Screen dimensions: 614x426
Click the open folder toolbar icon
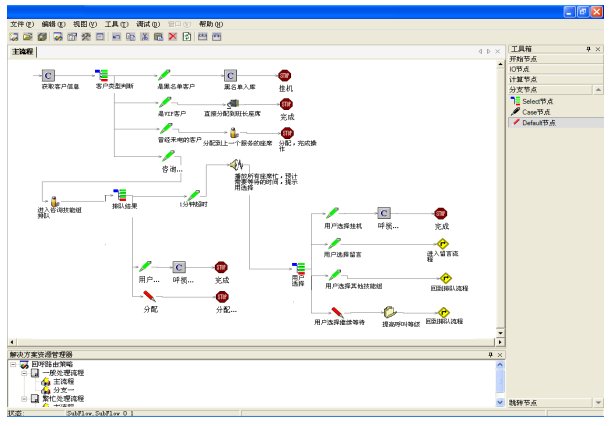point(27,36)
